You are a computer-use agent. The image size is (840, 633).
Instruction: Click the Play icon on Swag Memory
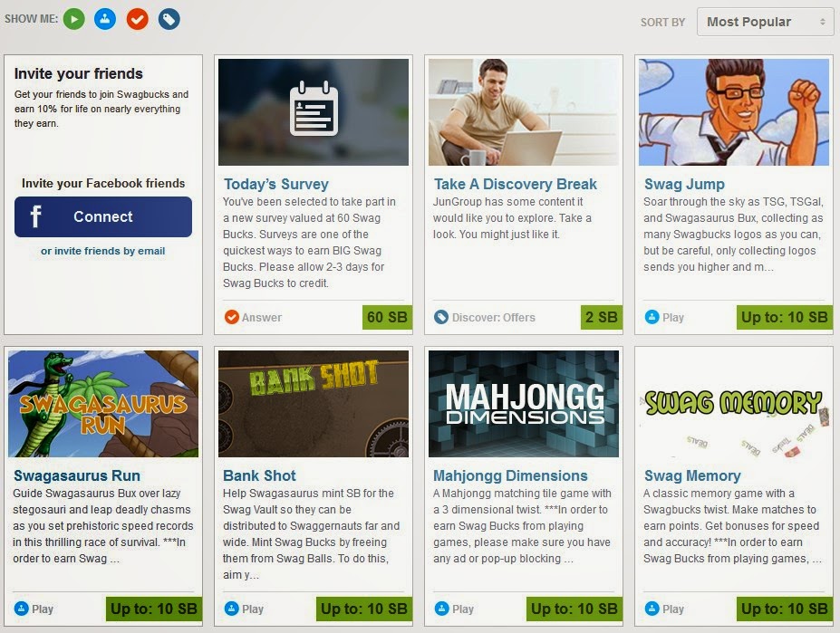(x=653, y=609)
